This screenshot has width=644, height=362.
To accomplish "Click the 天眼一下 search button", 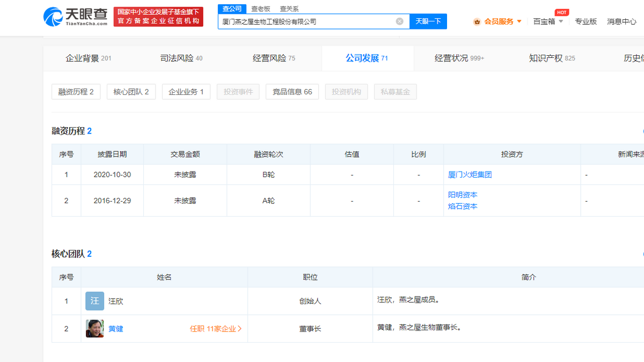I will 428,21.
